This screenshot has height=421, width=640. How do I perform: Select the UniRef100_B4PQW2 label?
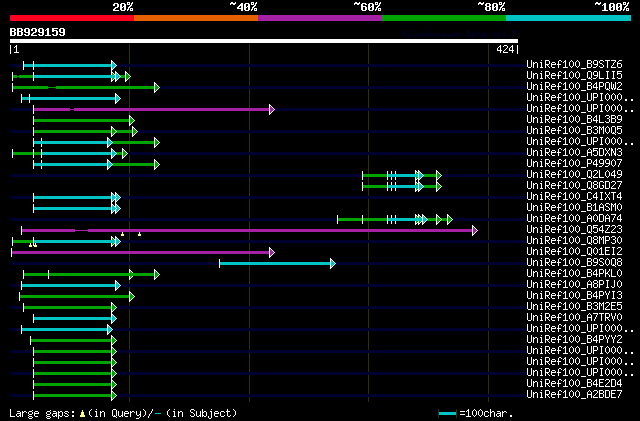574,86
